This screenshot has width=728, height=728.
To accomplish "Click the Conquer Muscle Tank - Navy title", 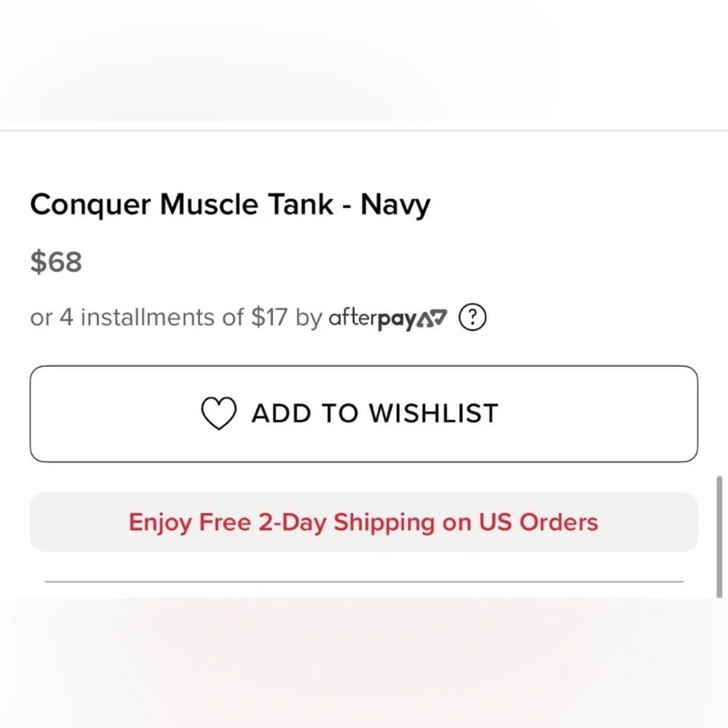I will (x=230, y=205).
